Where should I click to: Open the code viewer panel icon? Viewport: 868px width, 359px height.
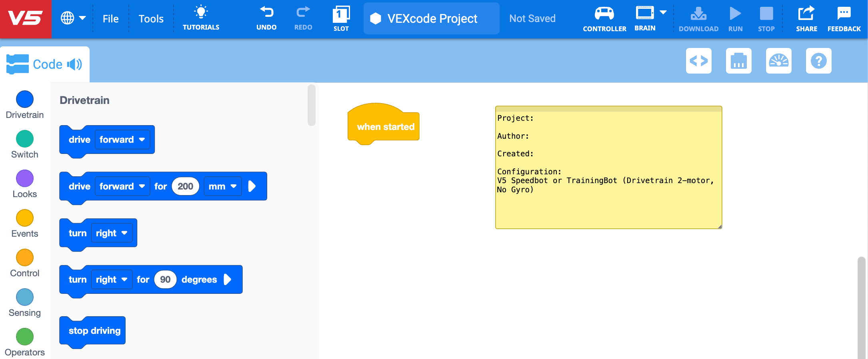point(698,61)
